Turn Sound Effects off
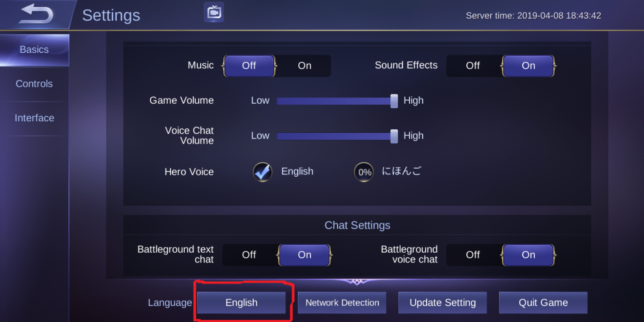 473,66
